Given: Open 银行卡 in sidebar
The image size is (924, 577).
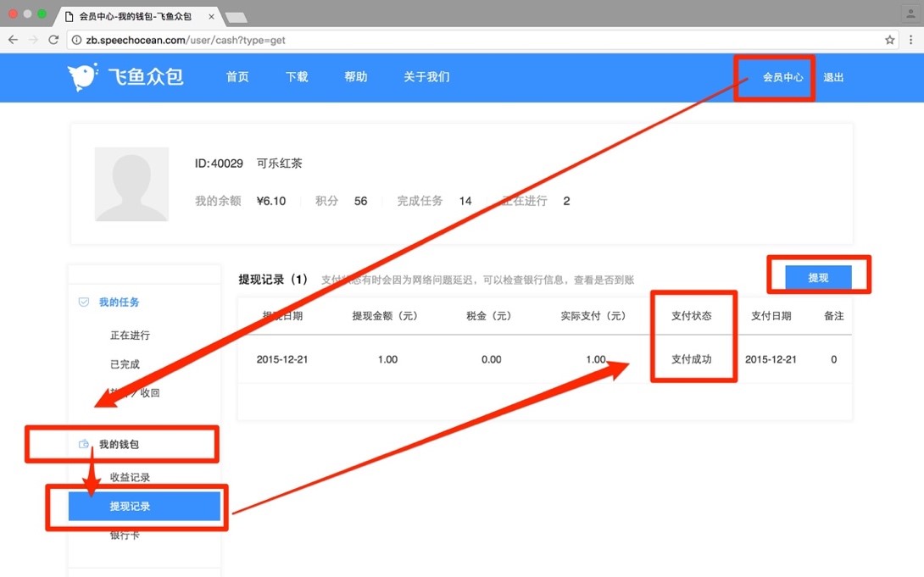Looking at the screenshot, I should click(125, 535).
